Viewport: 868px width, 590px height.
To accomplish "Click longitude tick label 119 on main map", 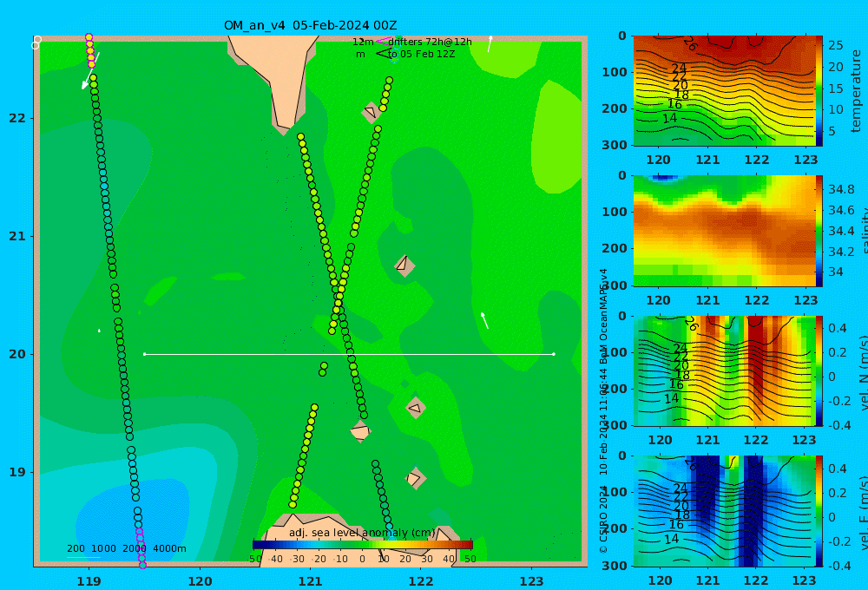I will pyautogui.click(x=89, y=581).
